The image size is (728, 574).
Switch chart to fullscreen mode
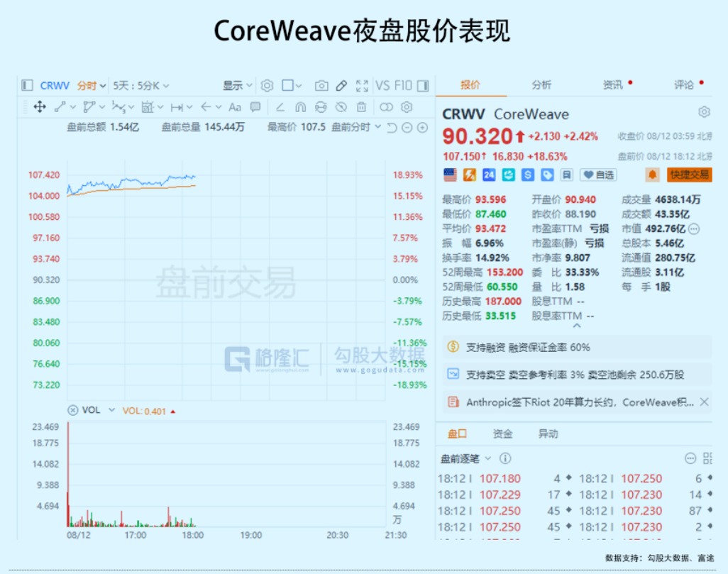pos(362,85)
